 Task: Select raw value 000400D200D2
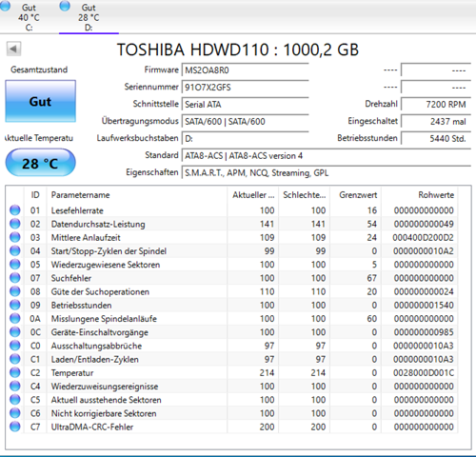coord(423,238)
